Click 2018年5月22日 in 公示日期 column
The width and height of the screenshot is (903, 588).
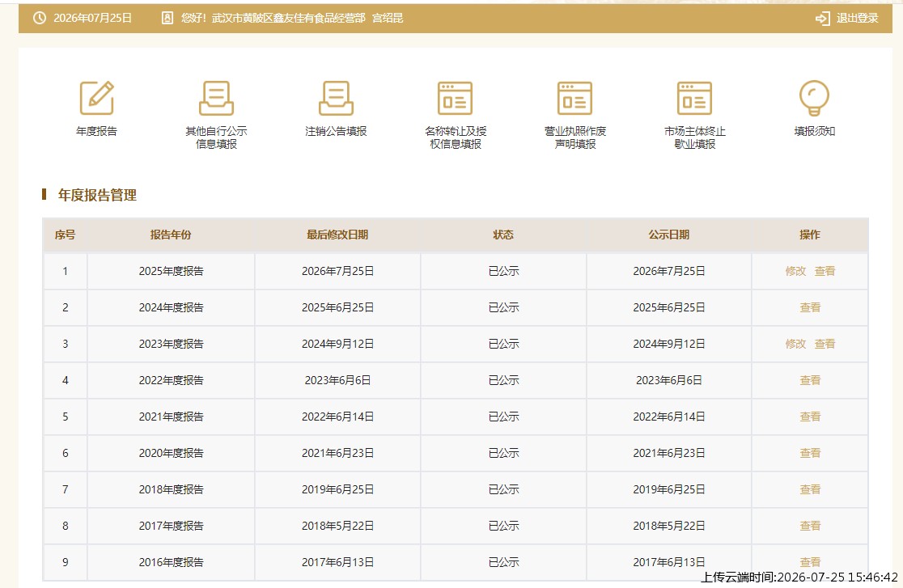point(668,526)
